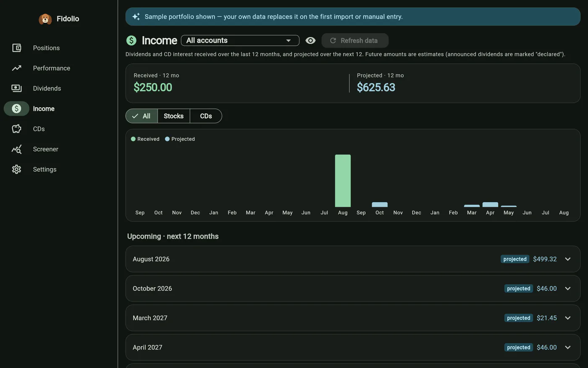Click the blue Apr projected bar
The width and height of the screenshot is (588, 368).
click(490, 204)
